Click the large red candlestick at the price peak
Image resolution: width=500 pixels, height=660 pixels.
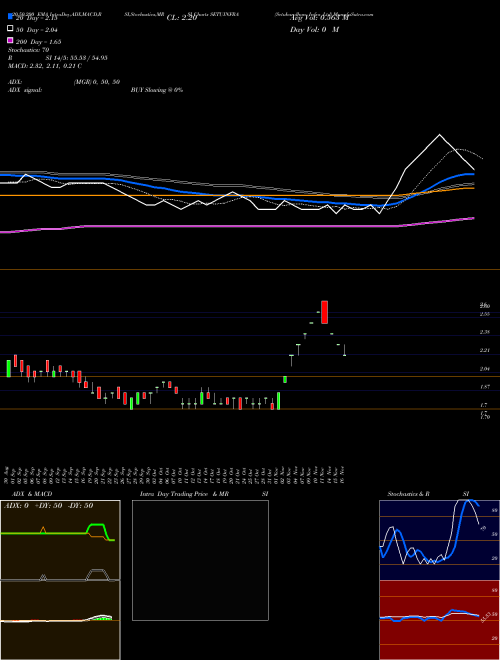324,312
